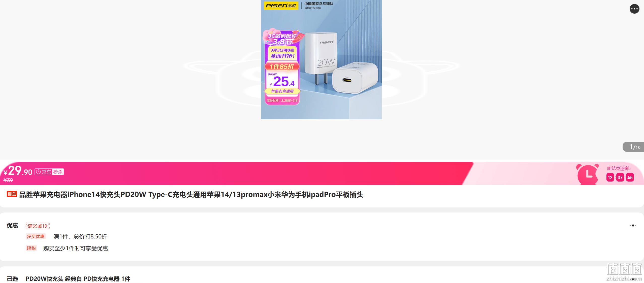This screenshot has height=283, width=644.
Task: Click the ¥29.90 flash sale price
Action: pyautogui.click(x=18, y=171)
